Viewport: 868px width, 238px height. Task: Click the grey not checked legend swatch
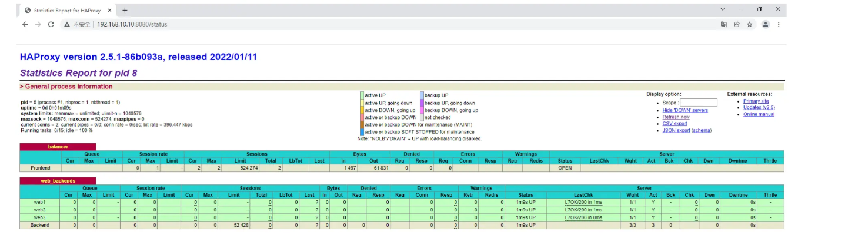(422, 117)
